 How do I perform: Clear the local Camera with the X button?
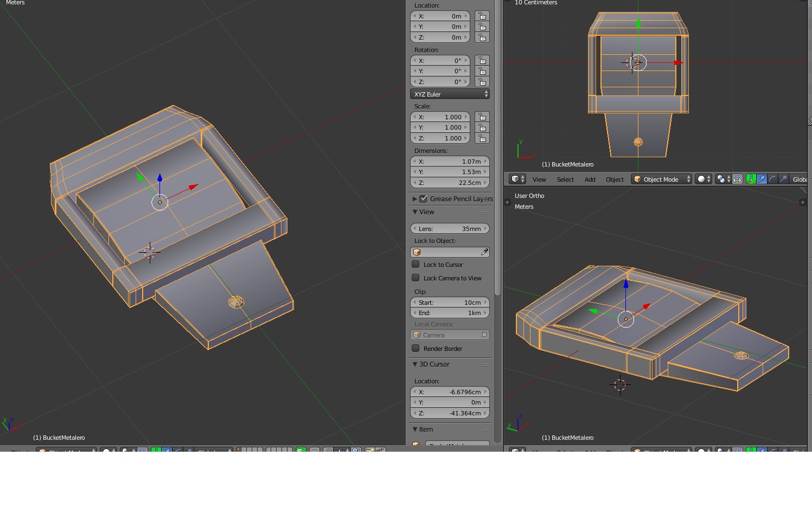pos(484,335)
